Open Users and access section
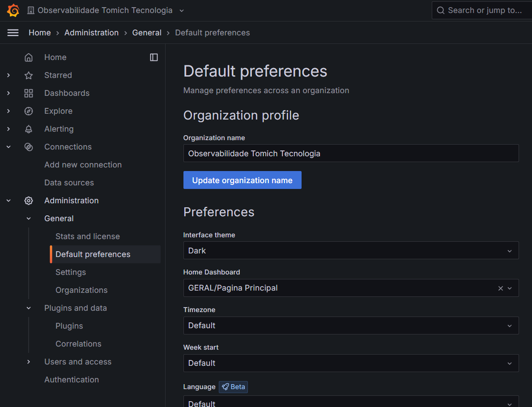 78,362
